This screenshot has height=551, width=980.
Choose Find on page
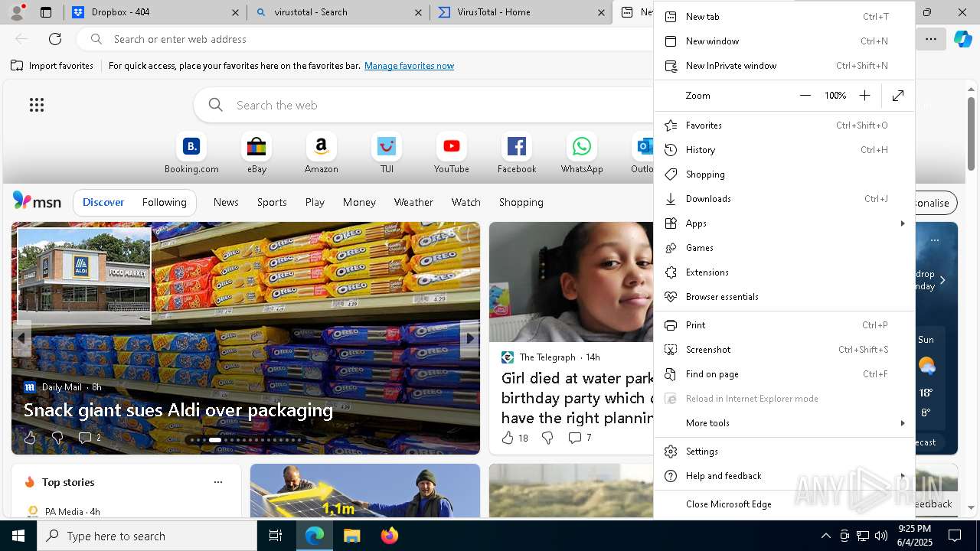(784, 374)
